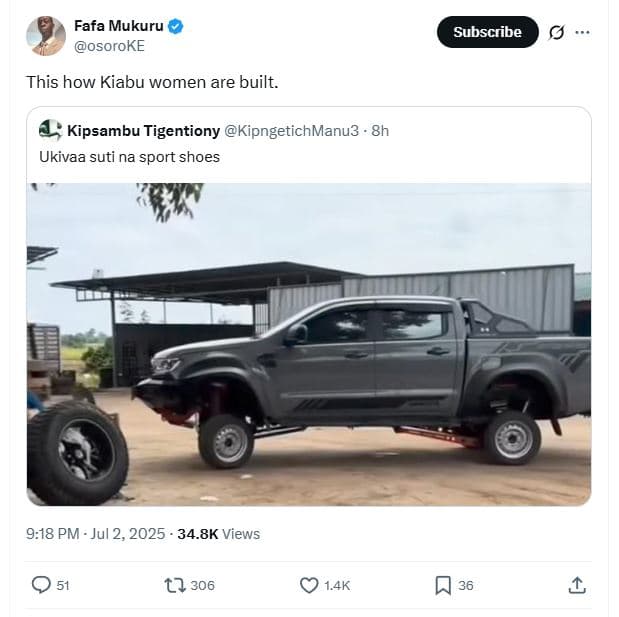
Task: Click the quoted tweet's 8h timestamp
Action: coord(380,131)
